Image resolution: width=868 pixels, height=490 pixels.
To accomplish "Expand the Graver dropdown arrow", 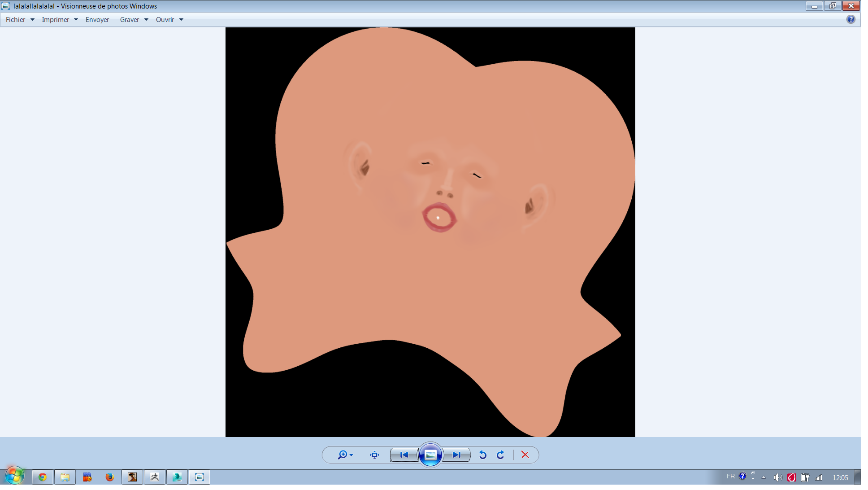I will pos(146,20).
